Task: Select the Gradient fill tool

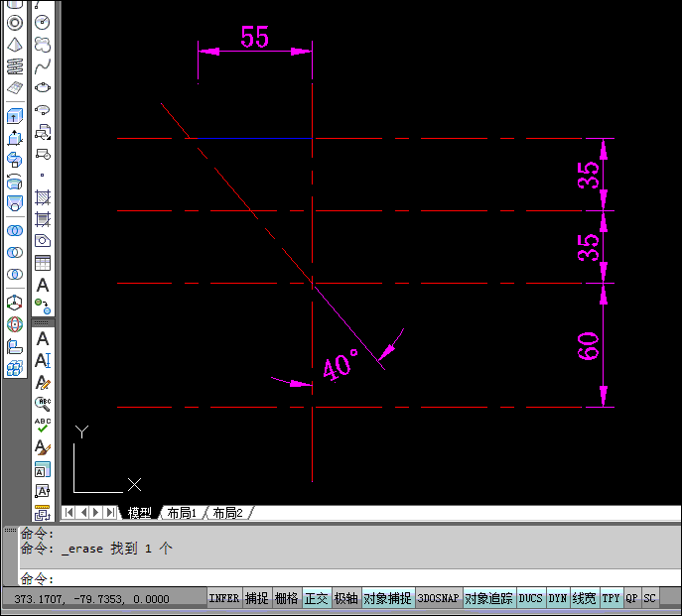Action: (43, 219)
